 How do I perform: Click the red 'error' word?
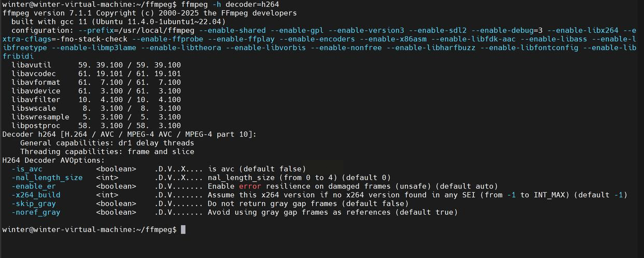coord(250,187)
